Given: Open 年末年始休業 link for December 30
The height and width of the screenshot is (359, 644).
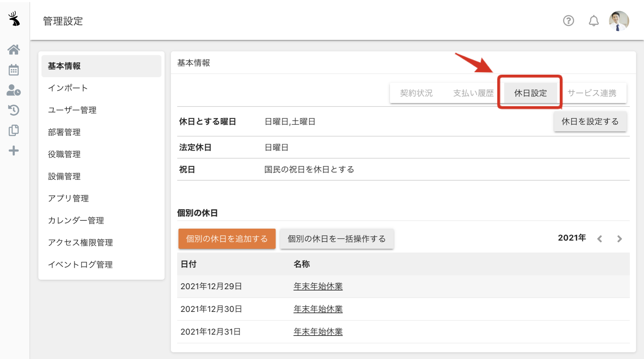Looking at the screenshot, I should (x=318, y=309).
